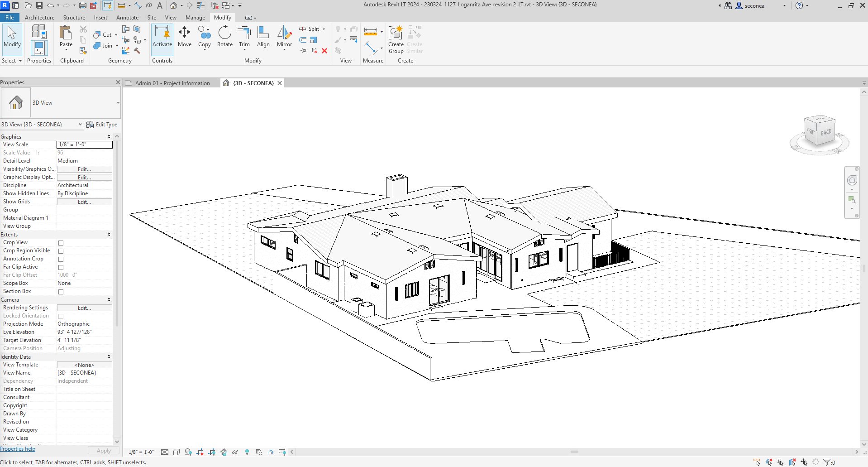Click the Properties palette vertical scrollbar
868x467 pixels.
pyautogui.click(x=117, y=233)
